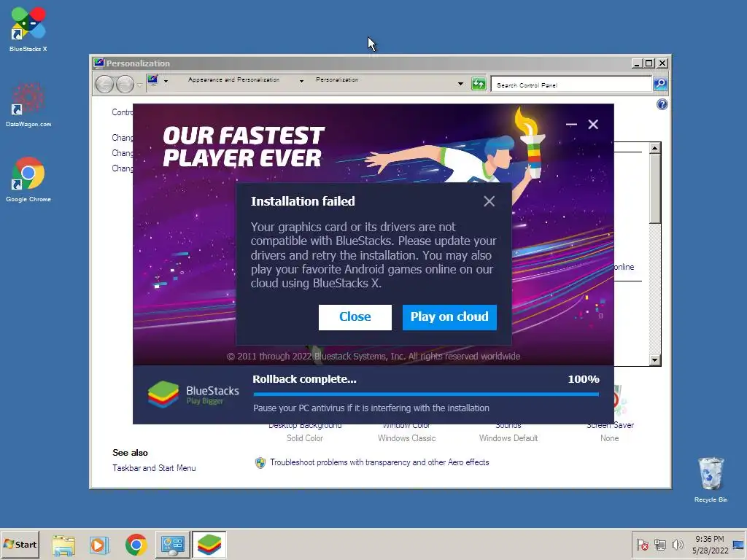Image resolution: width=747 pixels, height=560 pixels.
Task: Expand dropdown arrow before Appearance and Personalization
Action: 166,82
